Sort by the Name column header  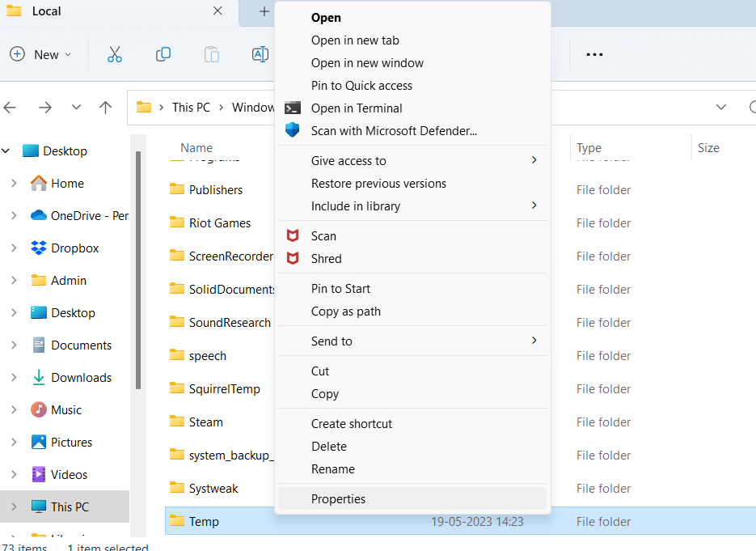(196, 148)
